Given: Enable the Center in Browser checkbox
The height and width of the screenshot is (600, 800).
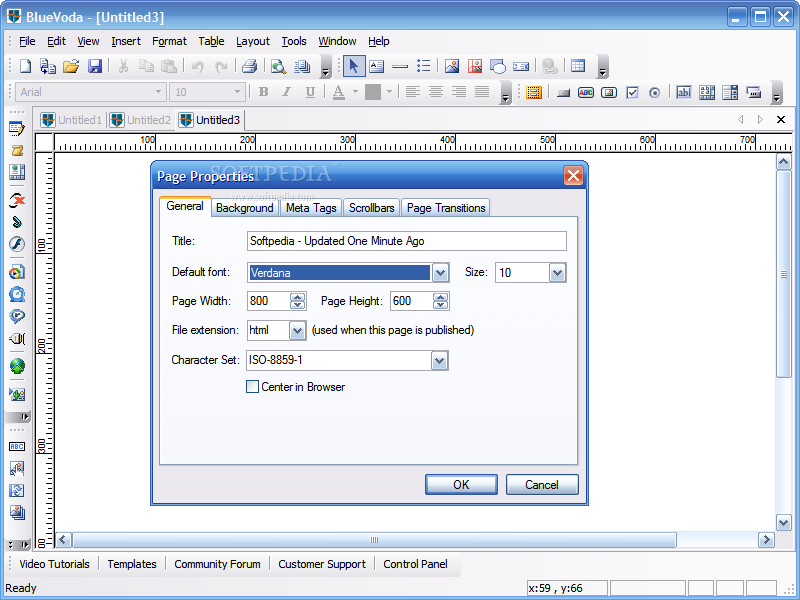Looking at the screenshot, I should pos(252,387).
